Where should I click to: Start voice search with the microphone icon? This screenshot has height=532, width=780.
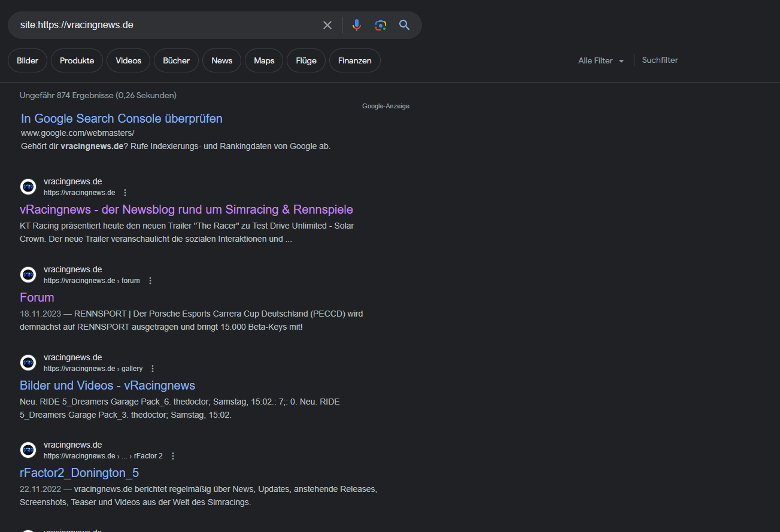tap(357, 25)
